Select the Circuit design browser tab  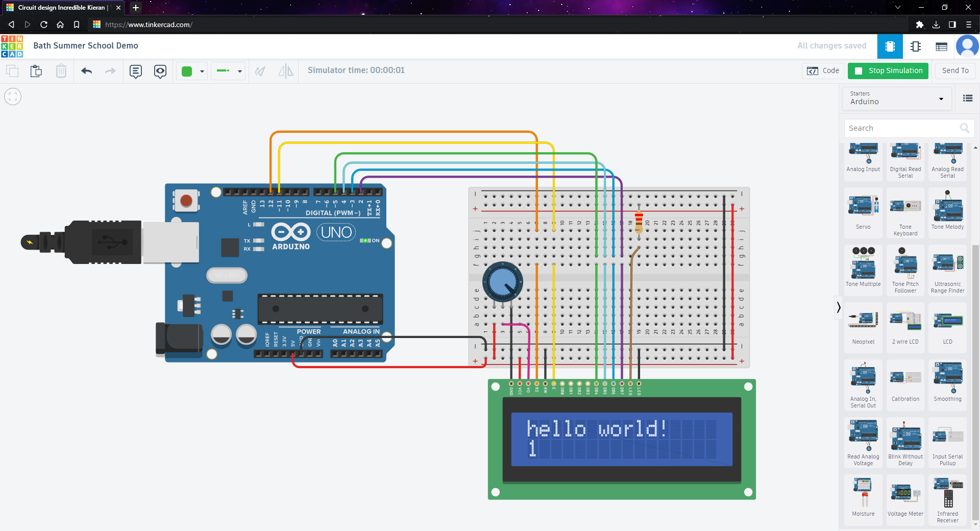(x=61, y=8)
